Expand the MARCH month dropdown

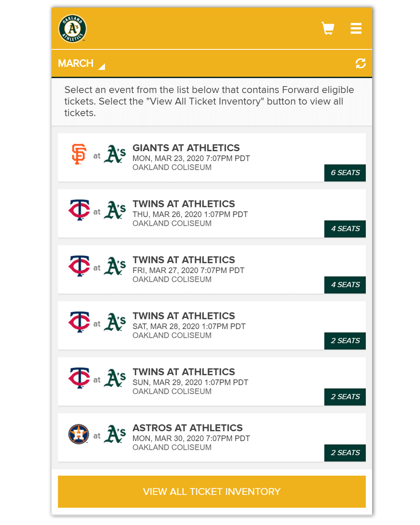click(x=76, y=63)
